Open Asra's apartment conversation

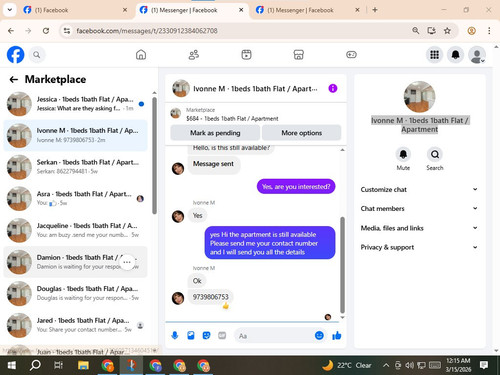pos(75,198)
